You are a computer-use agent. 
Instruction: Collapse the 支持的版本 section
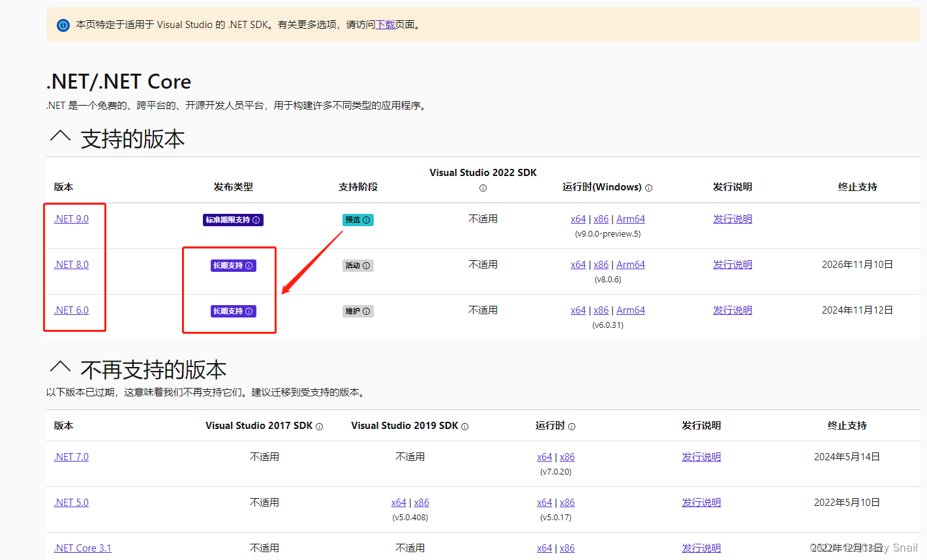tap(60, 137)
